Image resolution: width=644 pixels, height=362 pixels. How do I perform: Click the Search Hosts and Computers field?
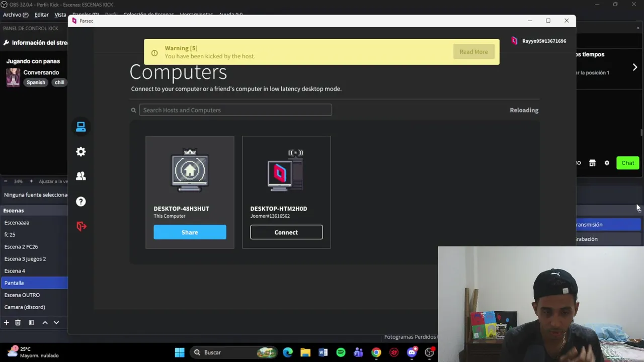pos(235,110)
